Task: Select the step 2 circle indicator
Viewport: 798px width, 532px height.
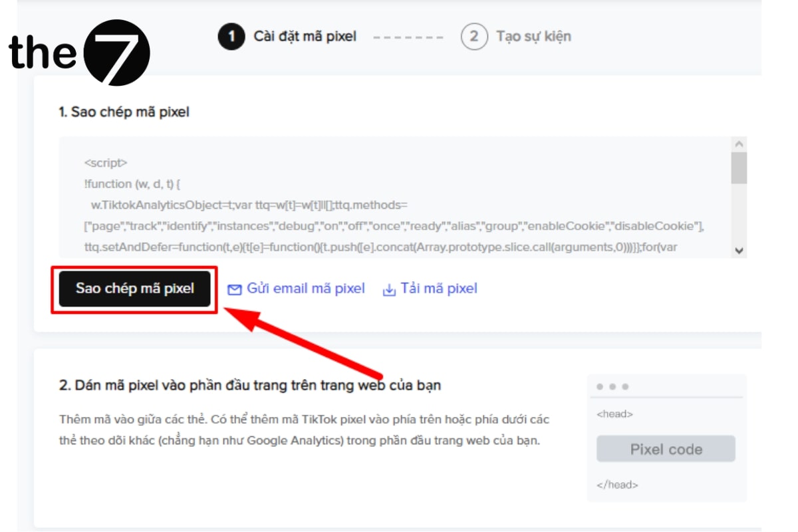Action: [473, 36]
